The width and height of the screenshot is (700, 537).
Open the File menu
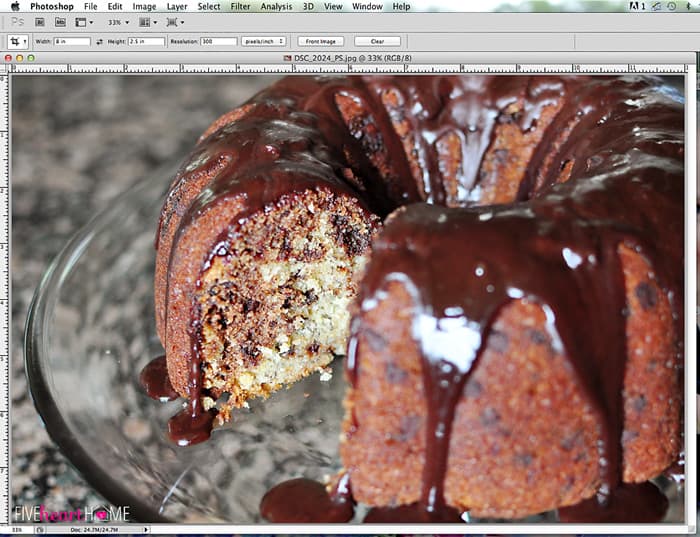click(91, 6)
